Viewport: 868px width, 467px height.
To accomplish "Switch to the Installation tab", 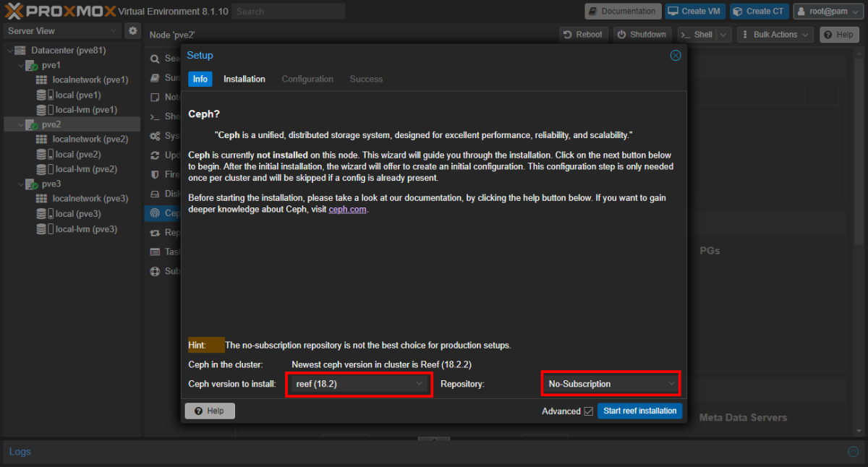I will (x=244, y=79).
